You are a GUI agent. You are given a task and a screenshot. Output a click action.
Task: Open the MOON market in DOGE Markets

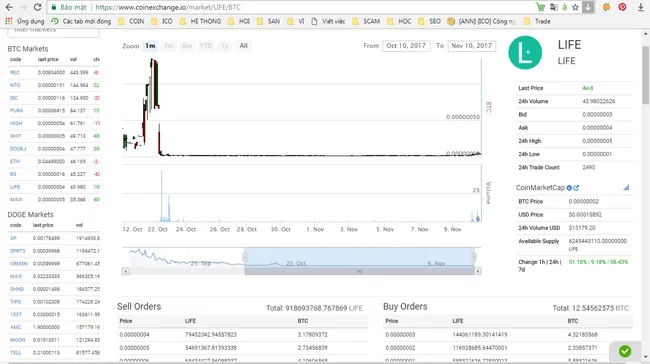click(x=17, y=340)
